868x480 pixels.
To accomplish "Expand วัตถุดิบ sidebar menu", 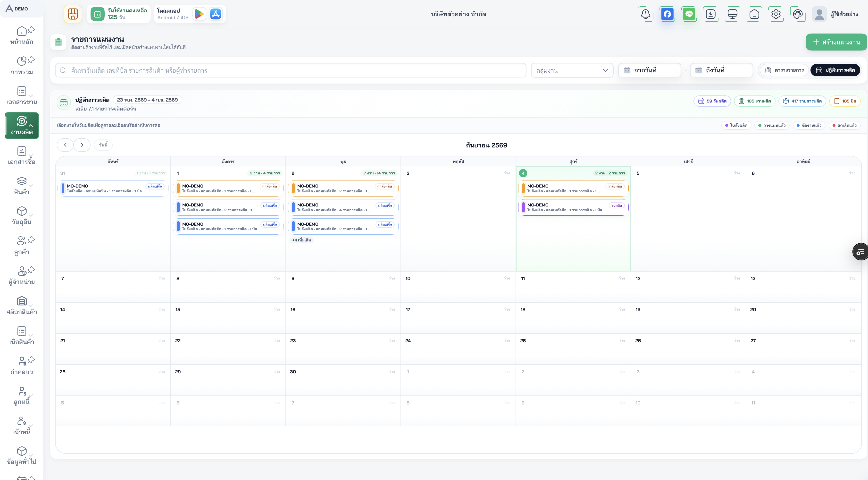I will (22, 216).
